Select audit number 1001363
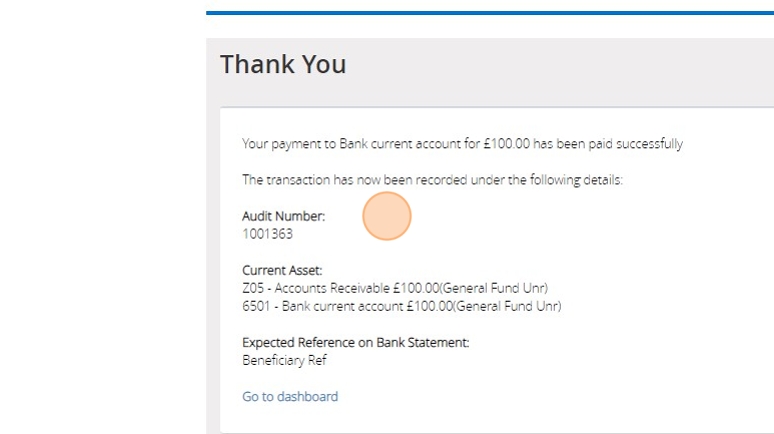 pos(267,234)
